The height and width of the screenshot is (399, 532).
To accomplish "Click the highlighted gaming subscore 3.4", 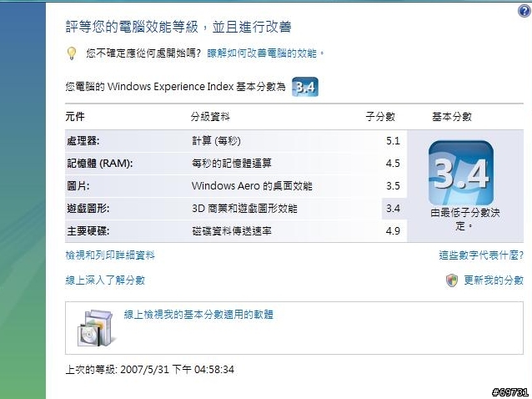I will 393,208.
